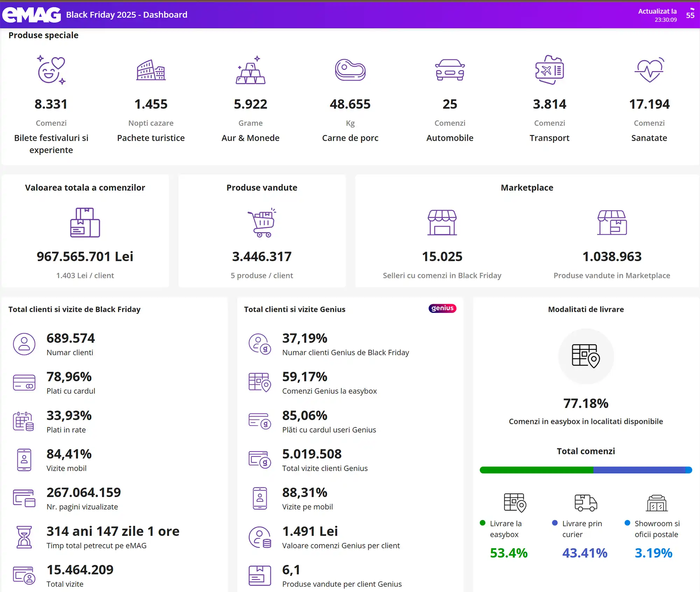Click the Transport plane ticket icon
700x592 pixels.
coord(549,70)
